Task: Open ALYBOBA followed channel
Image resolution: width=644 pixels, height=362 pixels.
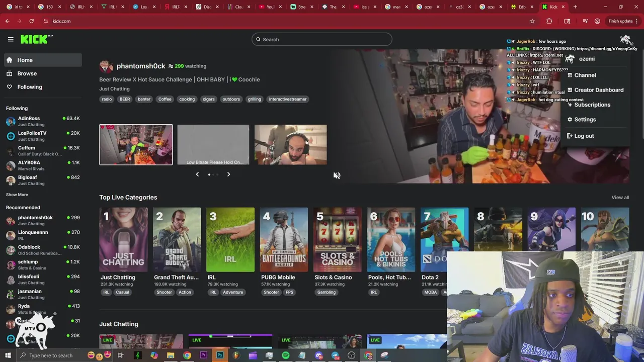Action: [x=43, y=165]
